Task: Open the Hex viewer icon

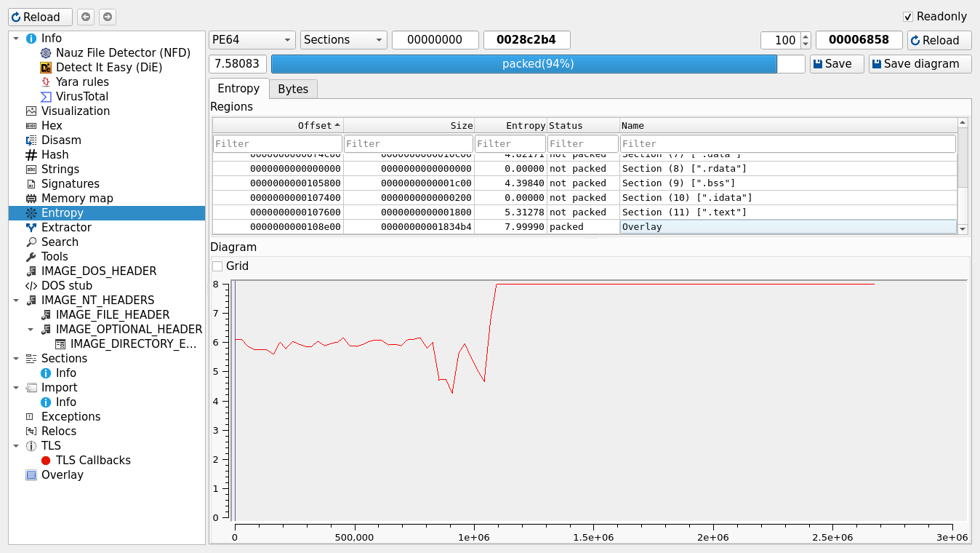Action: coord(31,126)
